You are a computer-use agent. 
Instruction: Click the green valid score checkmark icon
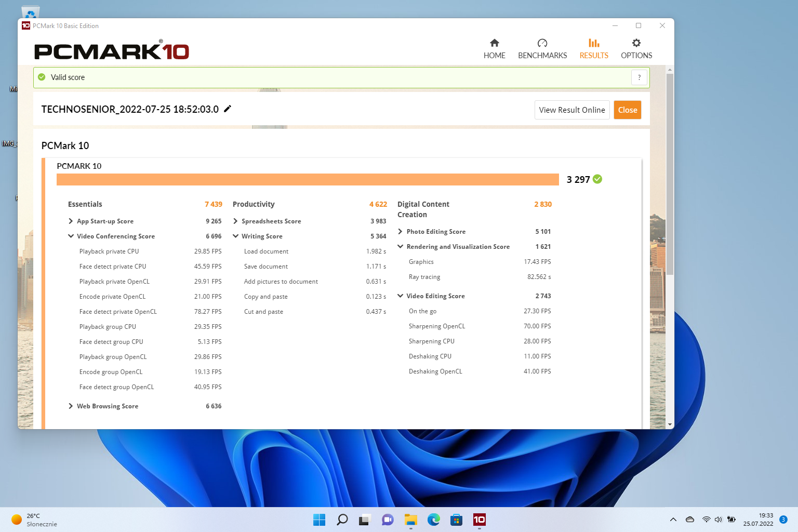coord(42,77)
